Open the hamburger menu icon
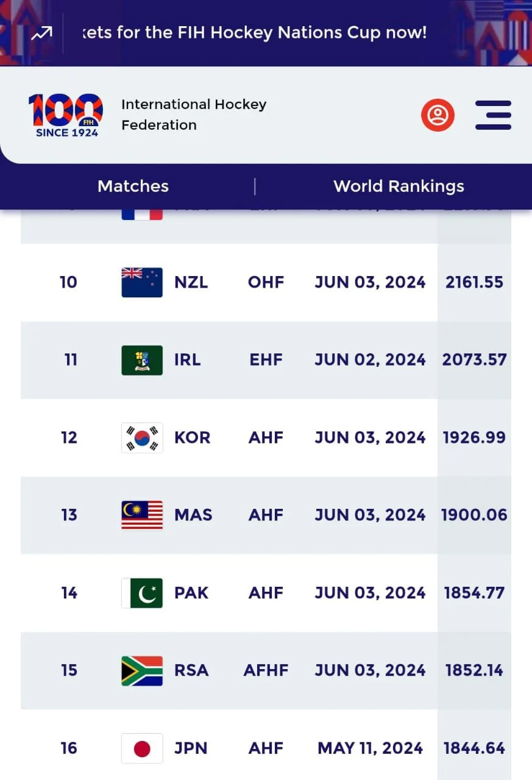Viewport: 532px width, 780px height. click(492, 115)
